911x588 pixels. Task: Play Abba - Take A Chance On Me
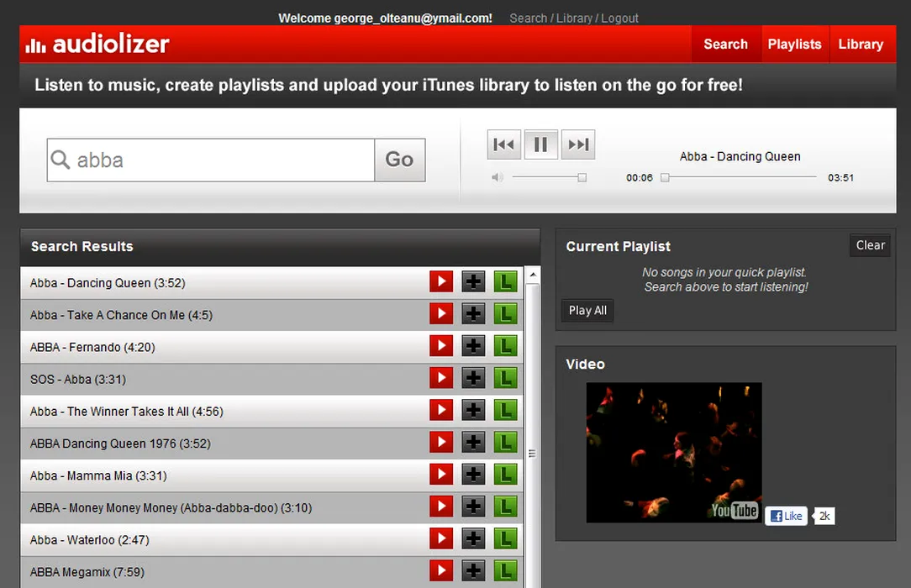(x=441, y=314)
